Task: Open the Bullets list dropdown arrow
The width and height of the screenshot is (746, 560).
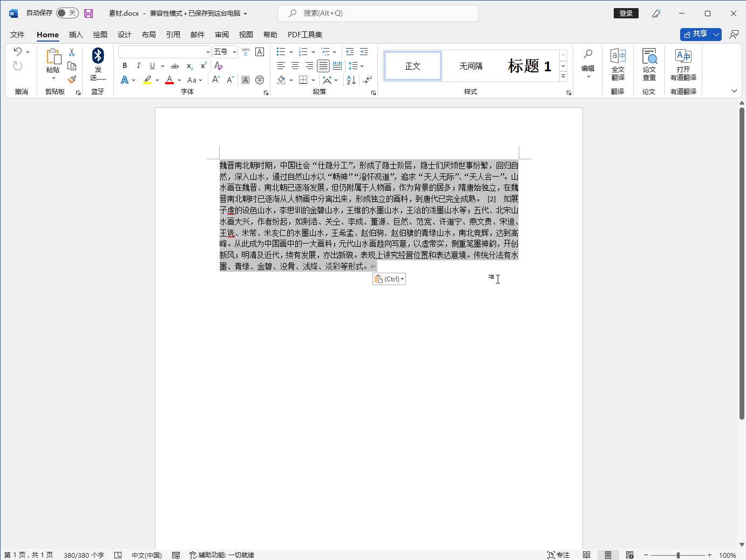Action: point(291,52)
